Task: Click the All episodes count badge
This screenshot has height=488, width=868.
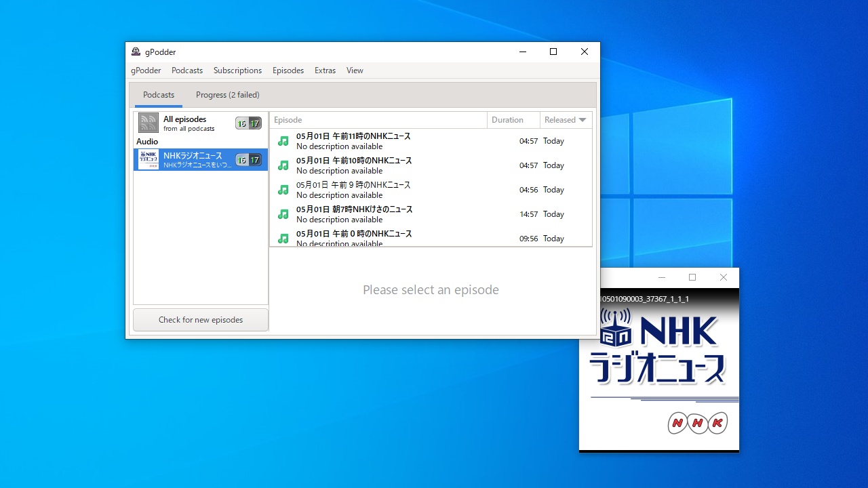Action: tap(248, 123)
